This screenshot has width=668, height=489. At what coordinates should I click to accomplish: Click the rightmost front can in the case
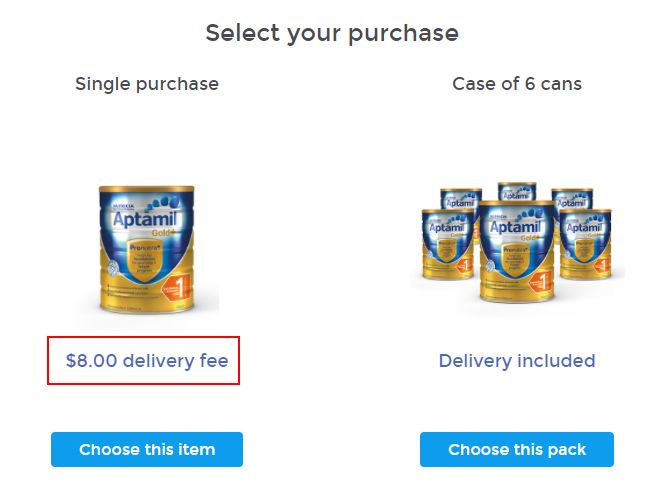coord(588,245)
